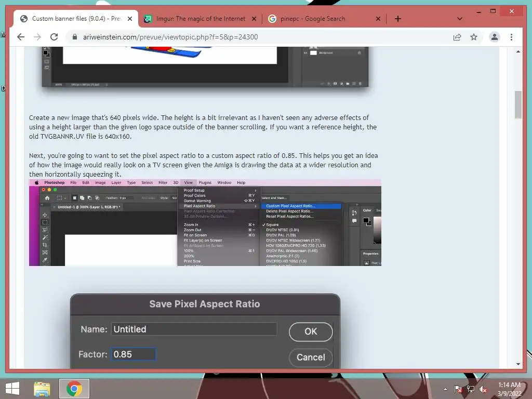This screenshot has height=399, width=532.
Task: Click the top Photoshop canvas screenshot
Action: [x=205, y=67]
